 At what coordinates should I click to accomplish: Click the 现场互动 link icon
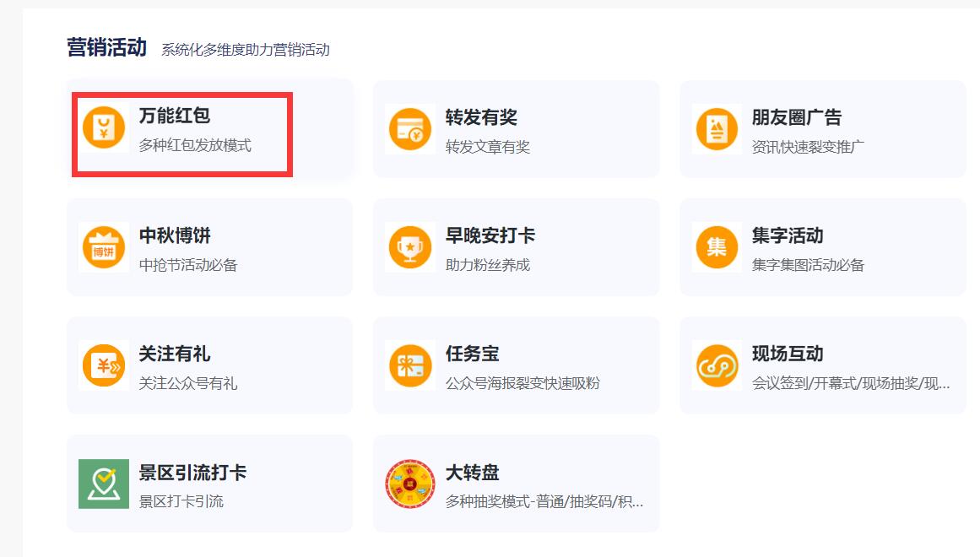pyautogui.click(x=717, y=365)
